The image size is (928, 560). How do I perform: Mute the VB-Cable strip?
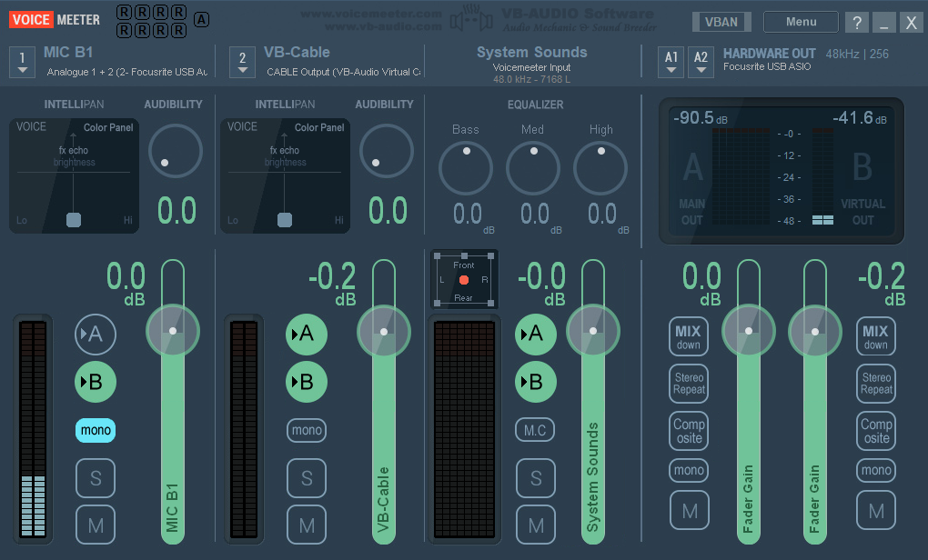(x=307, y=525)
